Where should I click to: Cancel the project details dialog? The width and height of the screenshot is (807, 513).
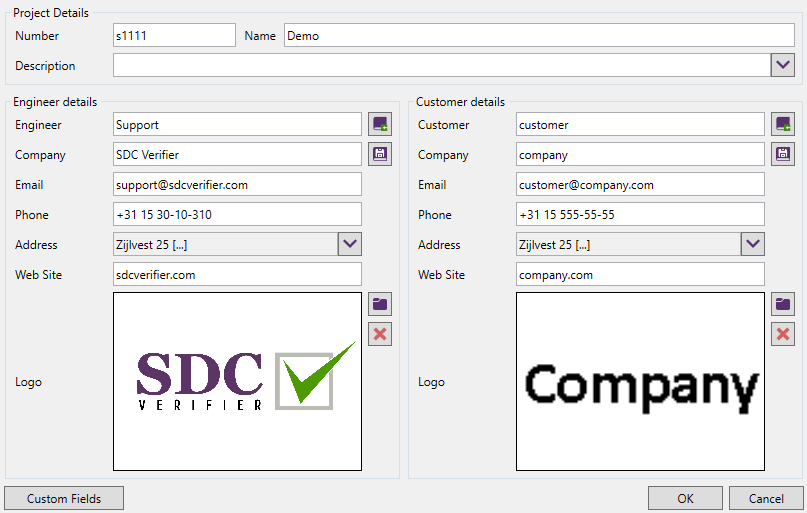tap(766, 498)
